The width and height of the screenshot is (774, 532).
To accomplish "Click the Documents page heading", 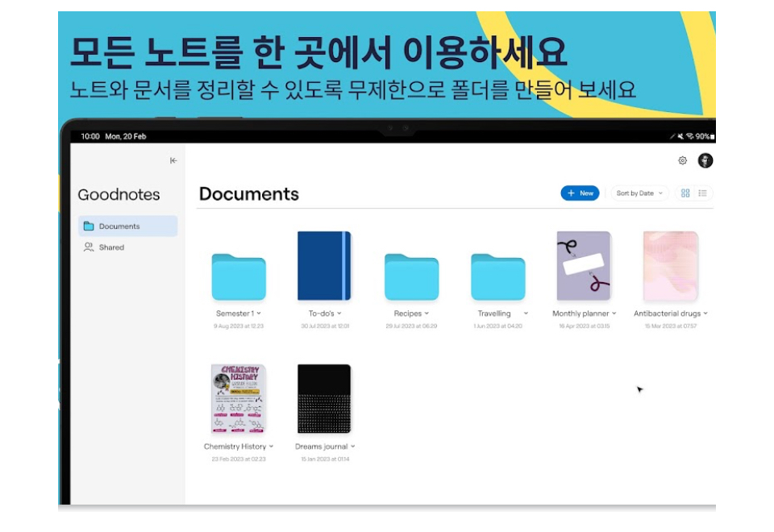I will tap(249, 194).
